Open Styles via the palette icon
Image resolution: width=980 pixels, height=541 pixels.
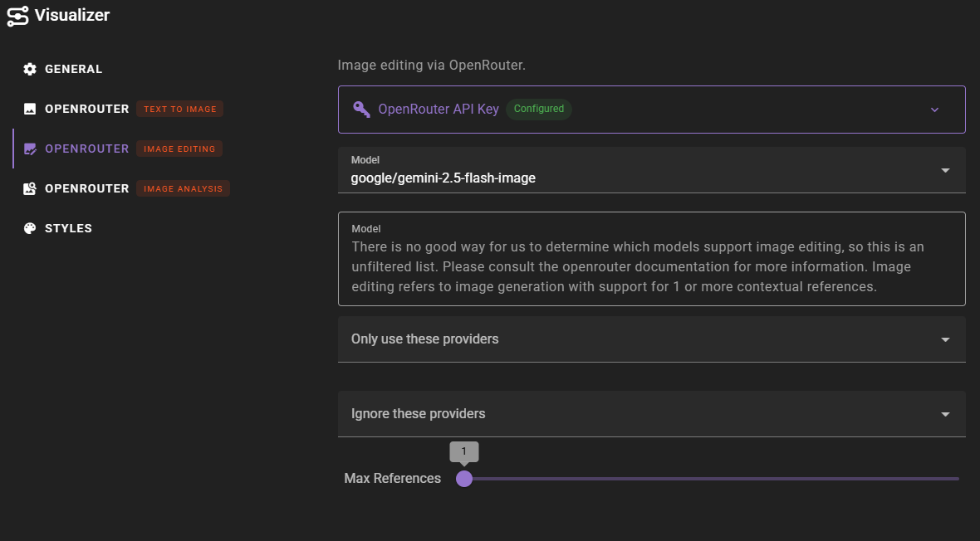(x=30, y=228)
